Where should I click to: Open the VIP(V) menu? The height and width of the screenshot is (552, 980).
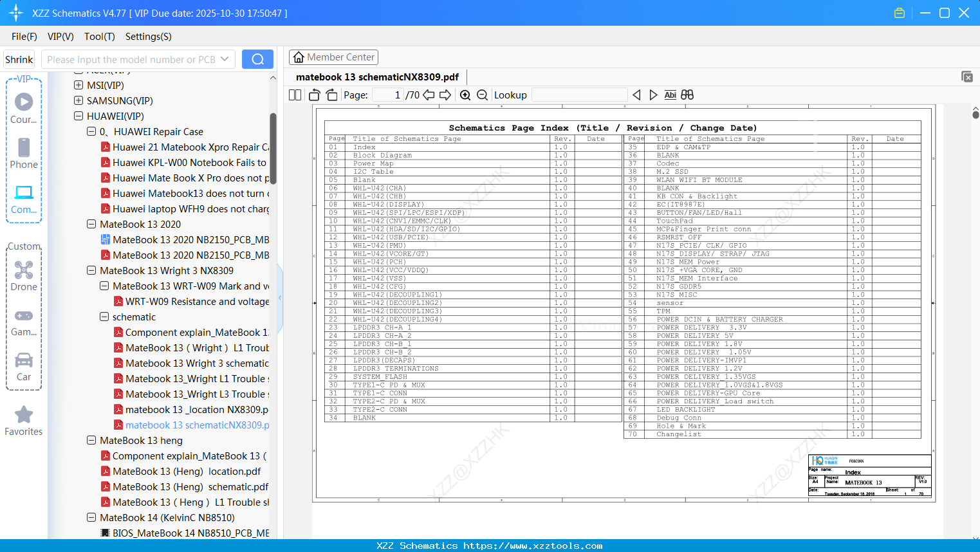[60, 37]
